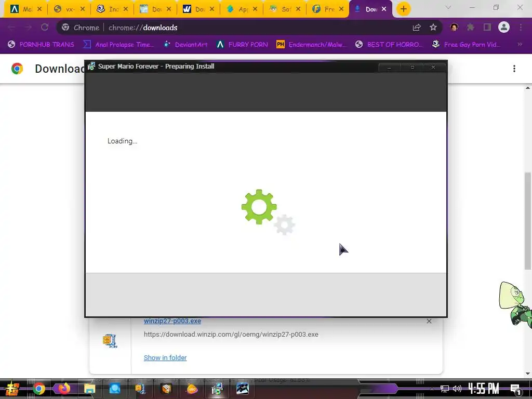This screenshot has height=399, width=532.
Task: Share this page via the share icon
Action: (417, 27)
